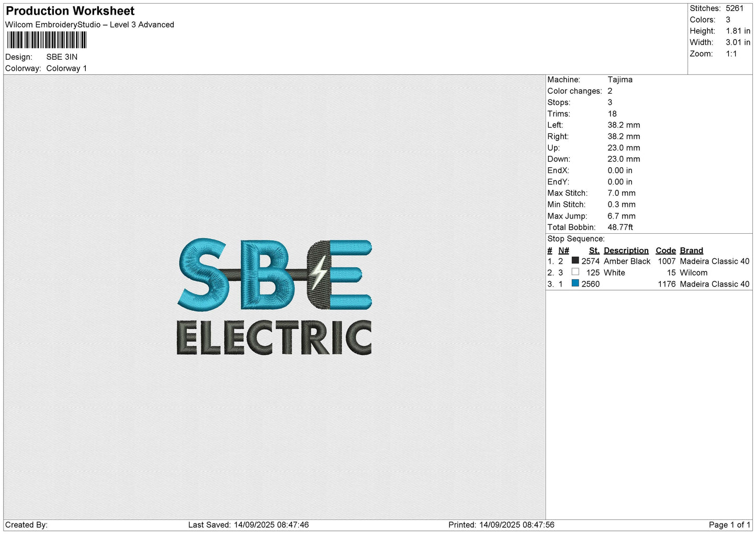Screen dimensions: 756x534
Task: Click the 'St.' column header
Action: click(x=594, y=251)
